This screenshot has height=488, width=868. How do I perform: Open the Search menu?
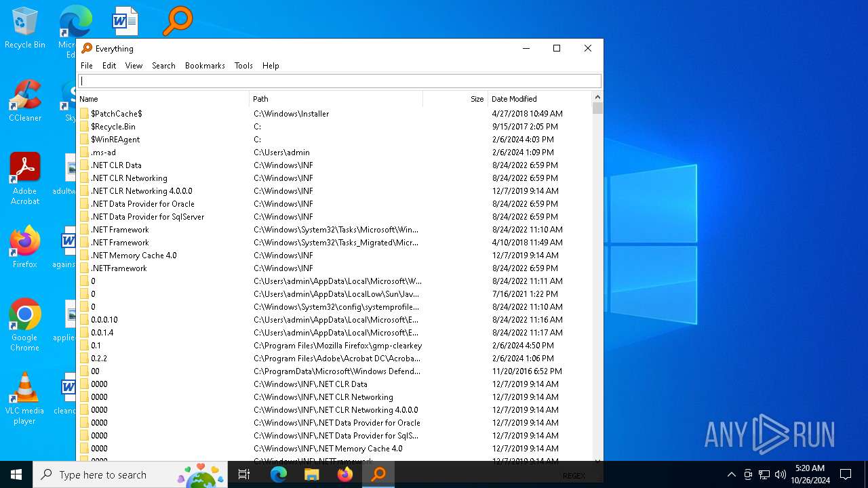point(163,66)
